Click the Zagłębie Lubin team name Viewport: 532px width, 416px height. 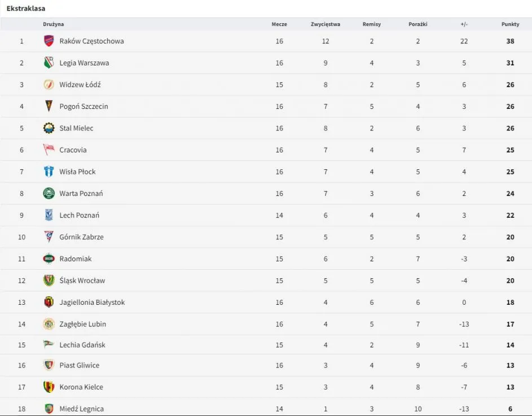(x=83, y=324)
